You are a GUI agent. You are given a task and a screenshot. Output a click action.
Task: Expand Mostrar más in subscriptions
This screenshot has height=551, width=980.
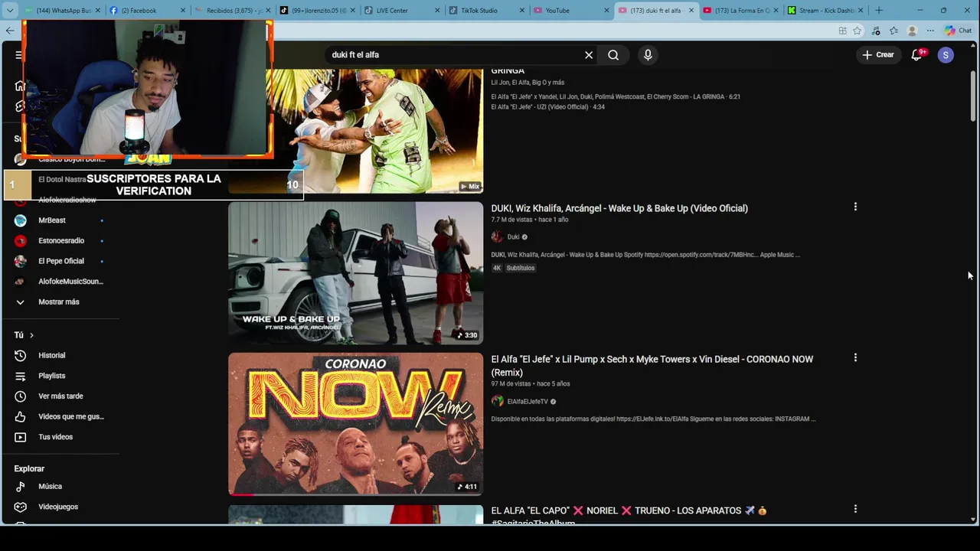[60, 302]
